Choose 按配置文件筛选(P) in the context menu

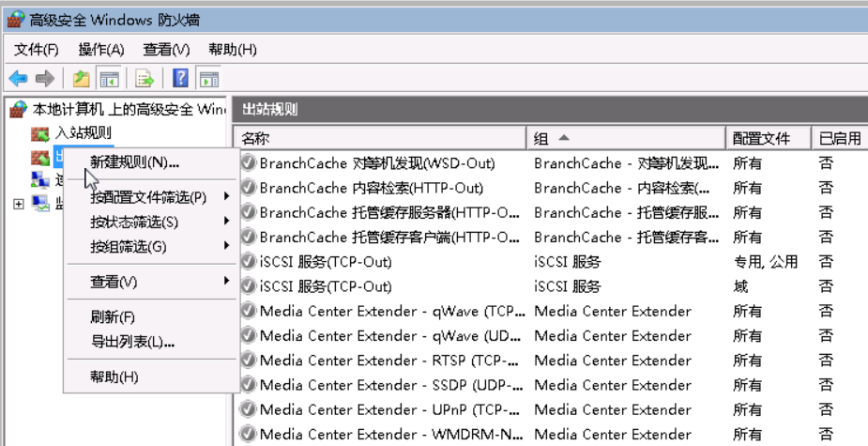152,196
